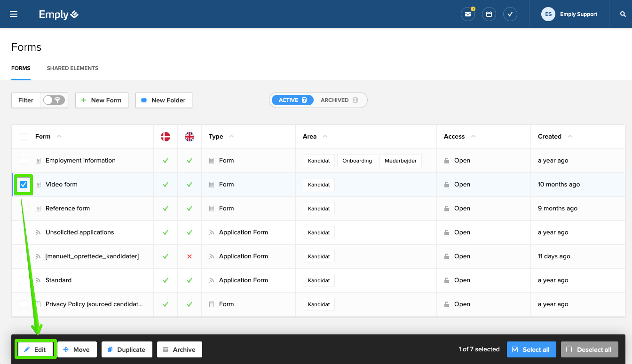
Task: Switch to the Shared Elements tab
Action: pyautogui.click(x=72, y=68)
